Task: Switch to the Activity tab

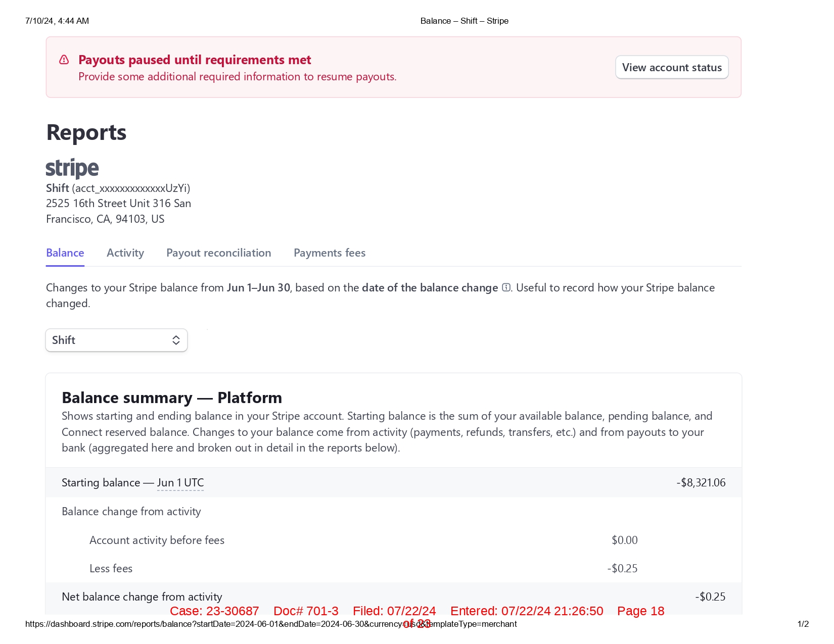Action: click(x=125, y=253)
